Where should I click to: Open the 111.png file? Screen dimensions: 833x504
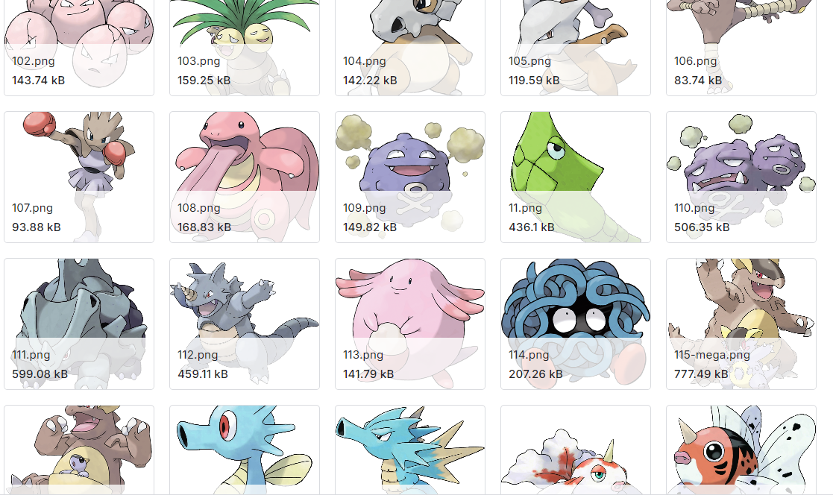(79, 324)
